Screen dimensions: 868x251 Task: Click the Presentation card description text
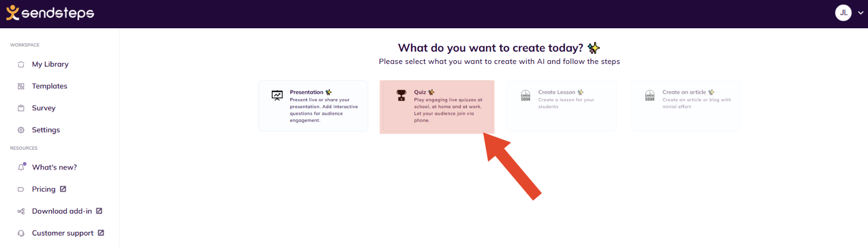pos(324,110)
